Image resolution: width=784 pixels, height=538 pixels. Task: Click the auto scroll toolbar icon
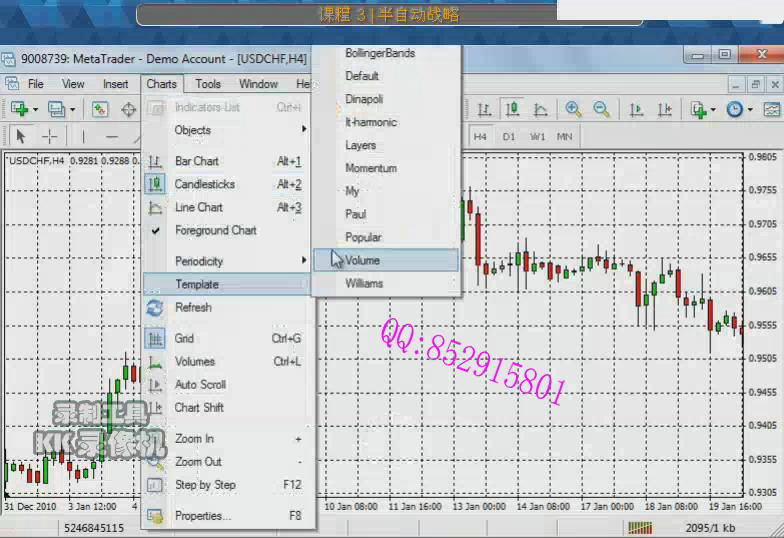[638, 109]
